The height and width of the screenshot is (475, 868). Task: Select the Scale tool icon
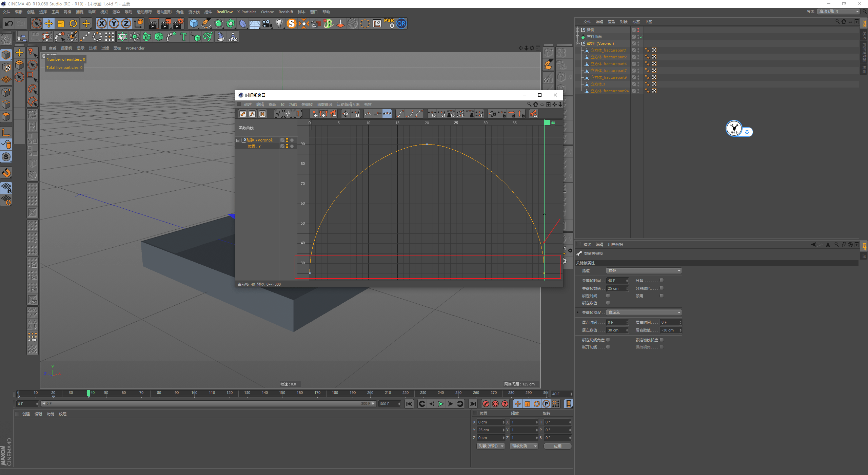pyautogui.click(x=61, y=23)
